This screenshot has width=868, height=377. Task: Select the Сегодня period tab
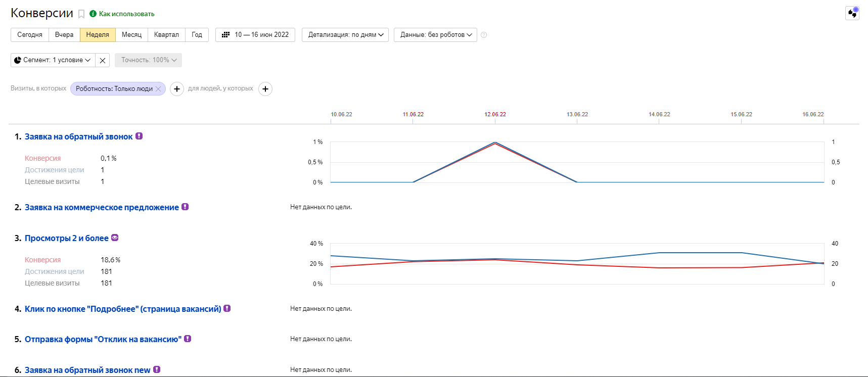(30, 35)
